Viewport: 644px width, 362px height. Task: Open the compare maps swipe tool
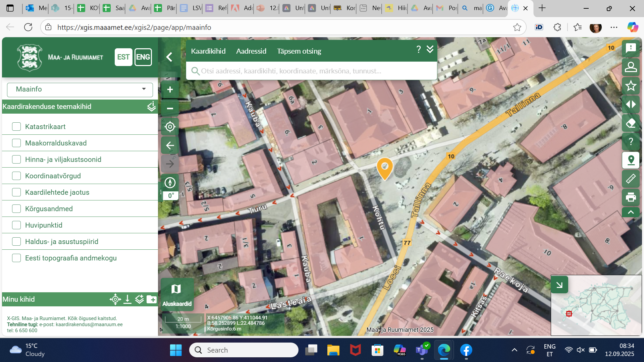pos(631,104)
